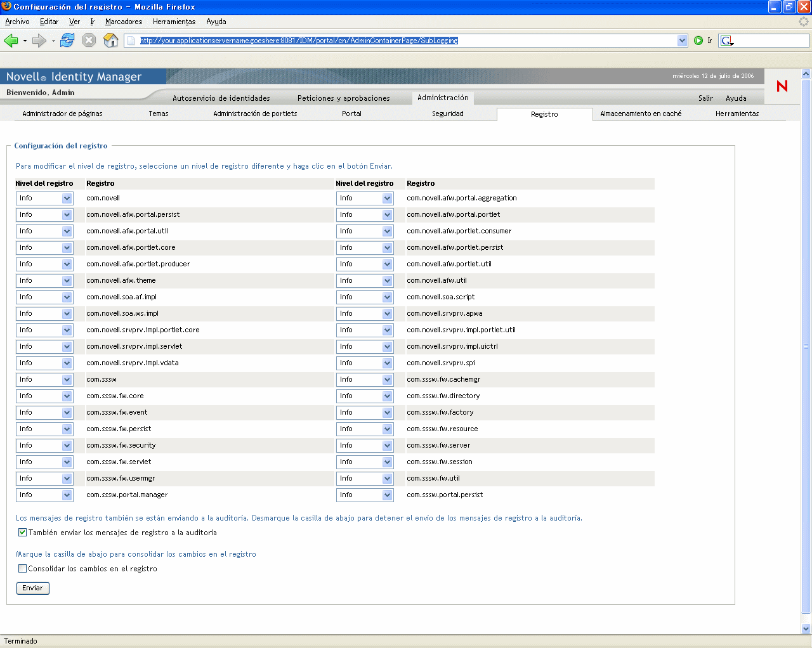Click the 'Configuración del registro' heading
The image size is (812, 648).
(61, 146)
